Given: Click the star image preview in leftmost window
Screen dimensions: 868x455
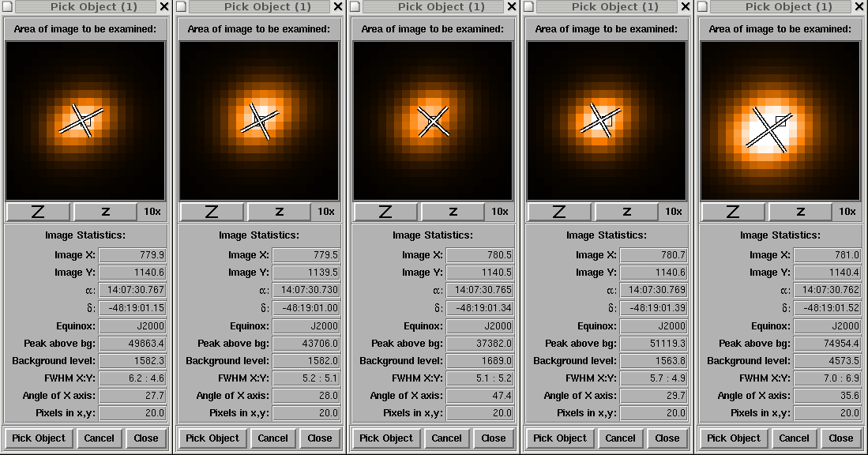Looking at the screenshot, I should click(85, 121).
